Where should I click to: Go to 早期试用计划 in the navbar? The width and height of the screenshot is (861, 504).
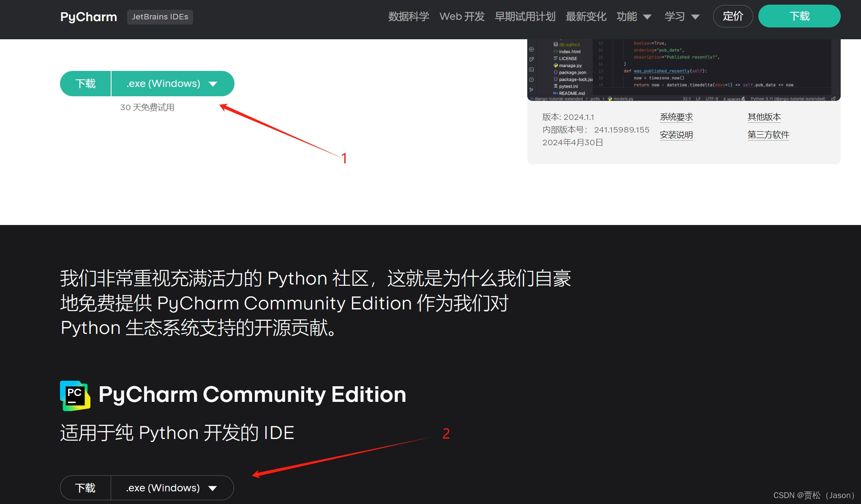525,17
